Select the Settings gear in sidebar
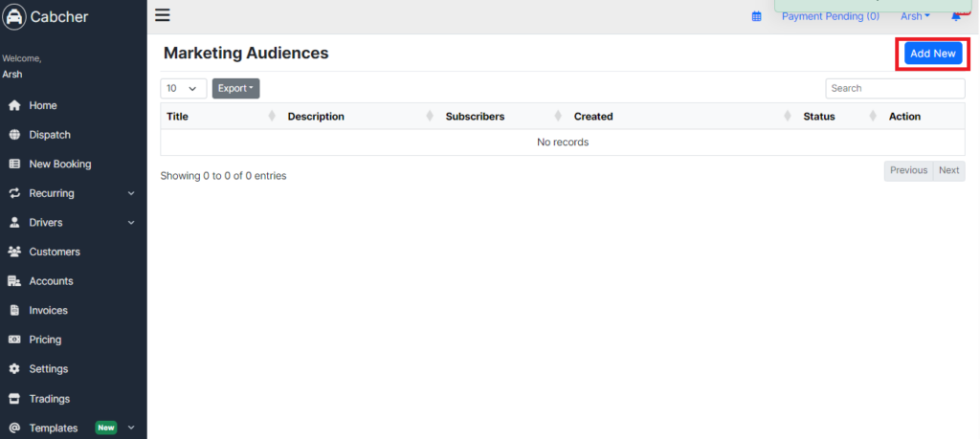Viewport: 980px width, 439px height. point(14,369)
